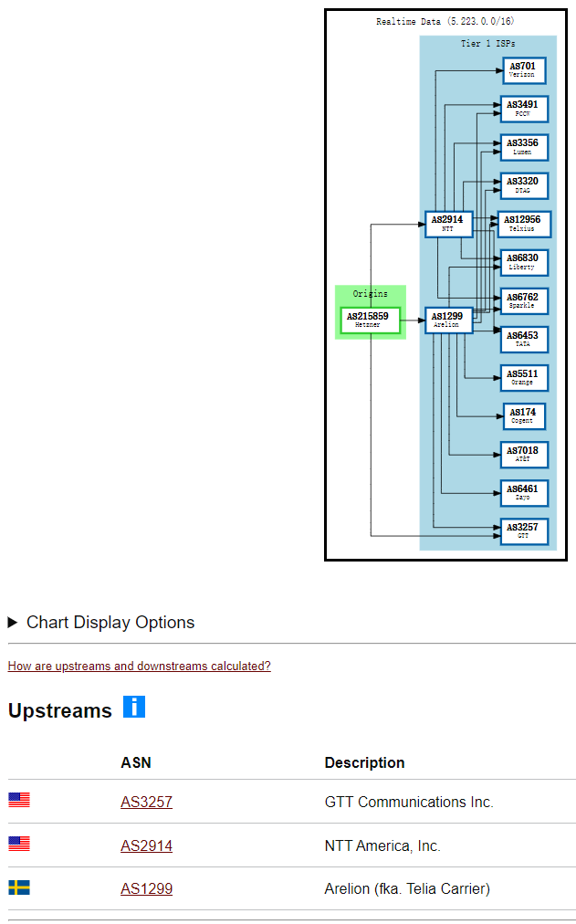Click the AS3491 PCCW node
This screenshot has width=576, height=924.
pyautogui.click(x=524, y=109)
